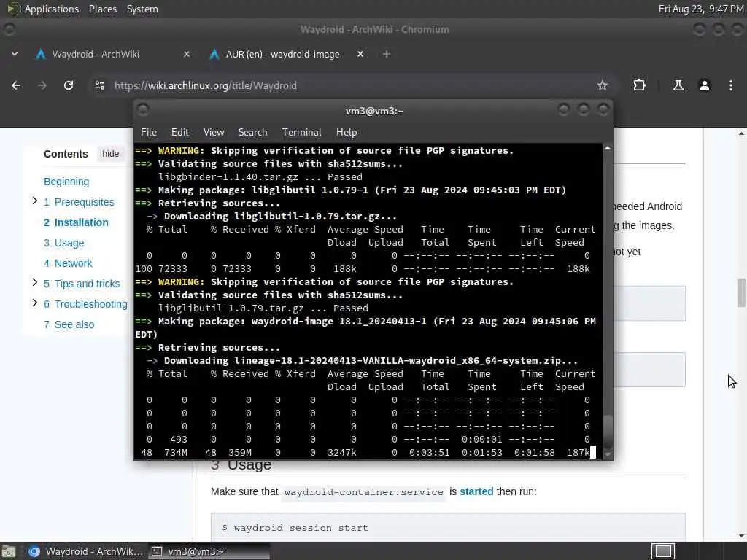
Task: Click the '3 Usage' page heading
Action: point(241,464)
